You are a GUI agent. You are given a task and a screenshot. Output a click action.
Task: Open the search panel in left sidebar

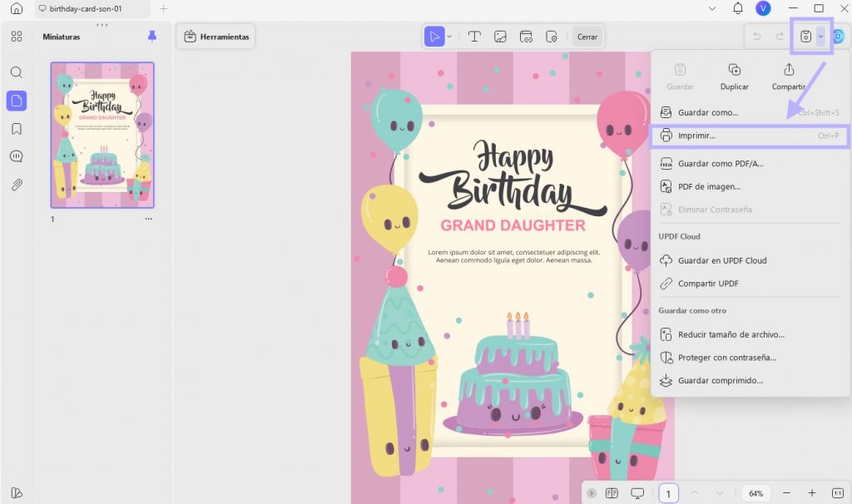click(x=17, y=72)
